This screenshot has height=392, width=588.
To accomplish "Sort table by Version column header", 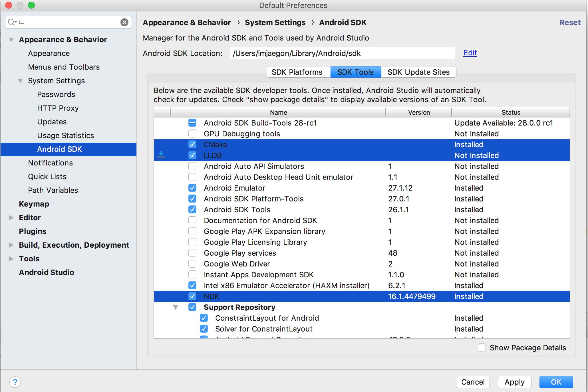I will (x=418, y=112).
